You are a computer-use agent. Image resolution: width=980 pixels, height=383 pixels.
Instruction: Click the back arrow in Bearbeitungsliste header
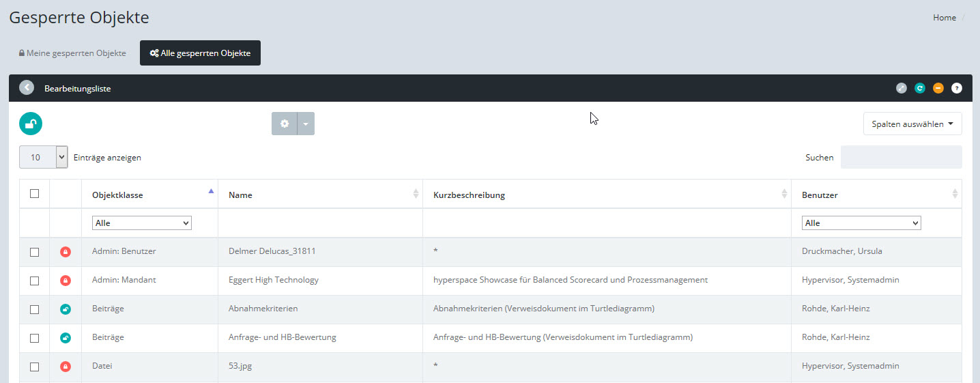27,88
